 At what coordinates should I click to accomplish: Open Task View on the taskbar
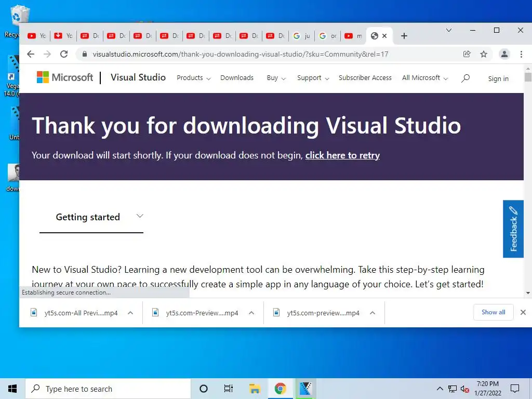229,389
